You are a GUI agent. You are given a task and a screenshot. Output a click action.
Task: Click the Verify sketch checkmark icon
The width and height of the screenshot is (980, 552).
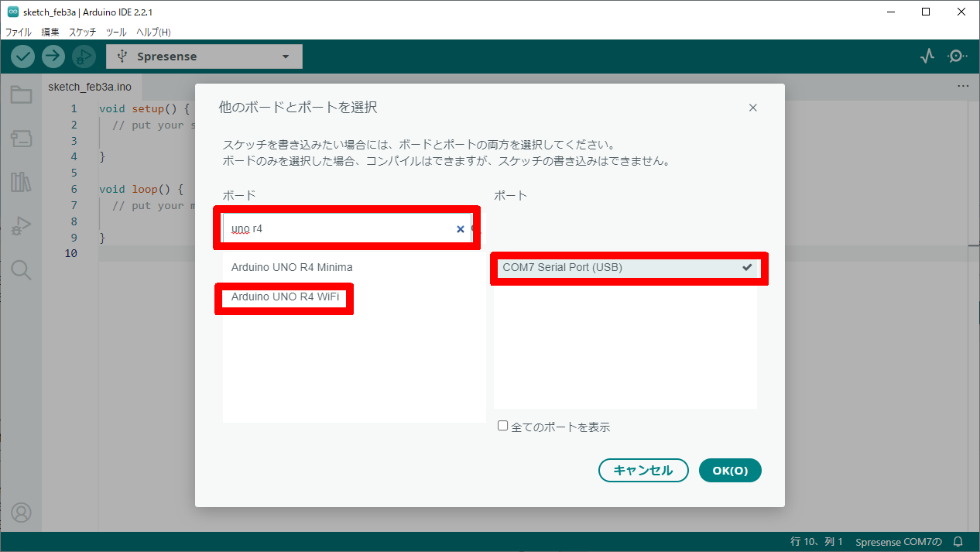23,57
